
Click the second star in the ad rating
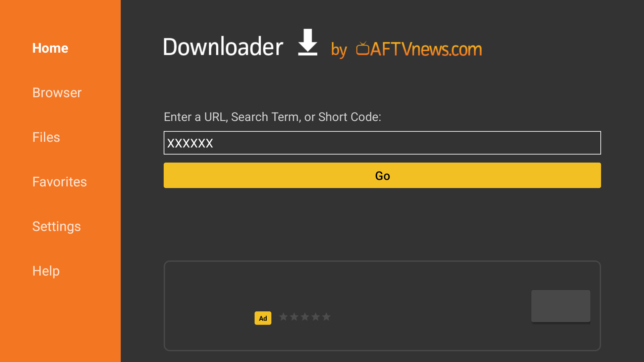tap(294, 317)
